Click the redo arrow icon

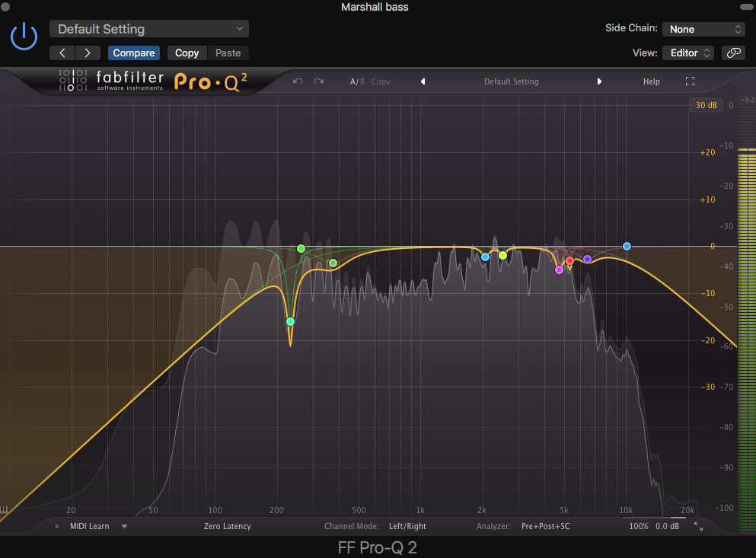coord(319,81)
